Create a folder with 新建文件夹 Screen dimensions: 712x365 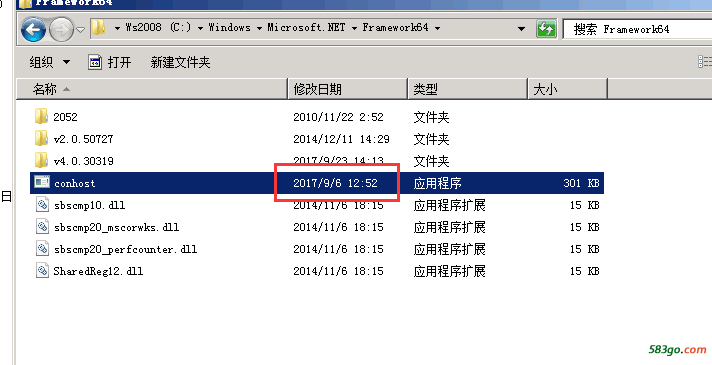(180, 62)
